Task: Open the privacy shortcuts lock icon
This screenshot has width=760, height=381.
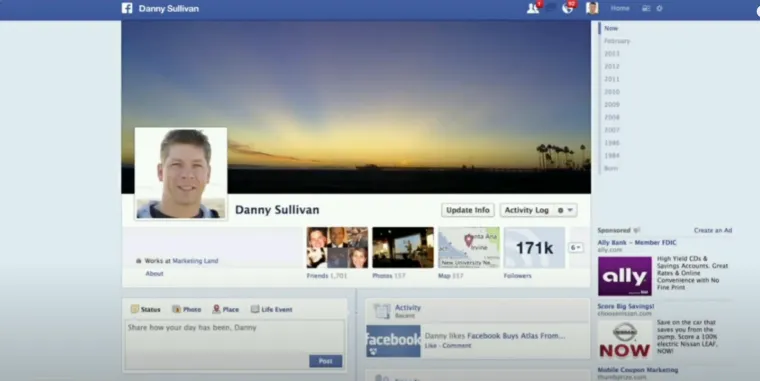Action: coord(646,8)
